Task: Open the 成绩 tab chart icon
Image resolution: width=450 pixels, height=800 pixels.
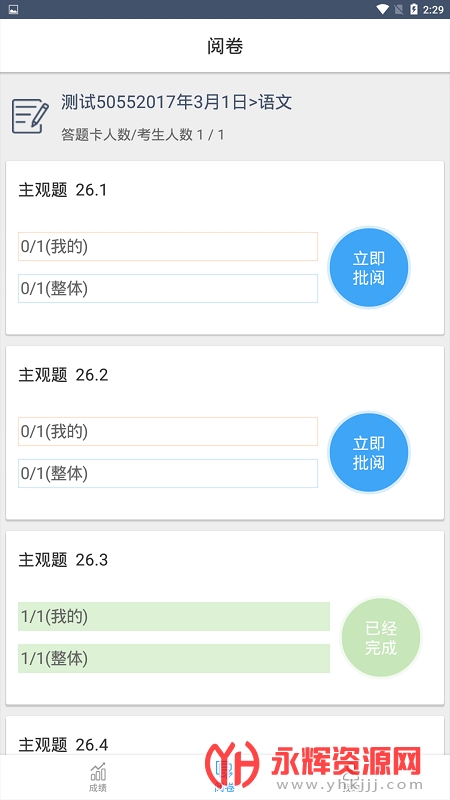Action: tap(98, 771)
